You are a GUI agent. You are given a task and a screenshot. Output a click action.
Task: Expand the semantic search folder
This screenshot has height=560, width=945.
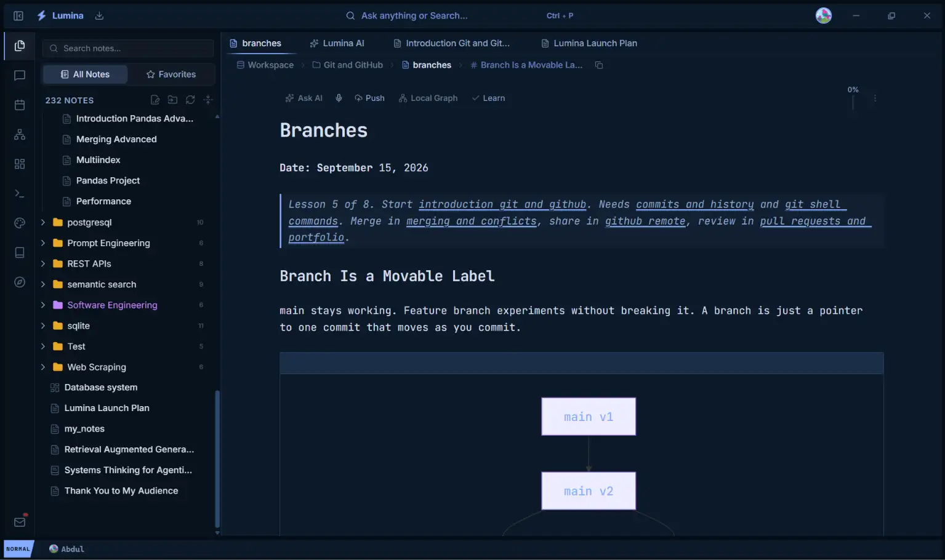pyautogui.click(x=43, y=284)
